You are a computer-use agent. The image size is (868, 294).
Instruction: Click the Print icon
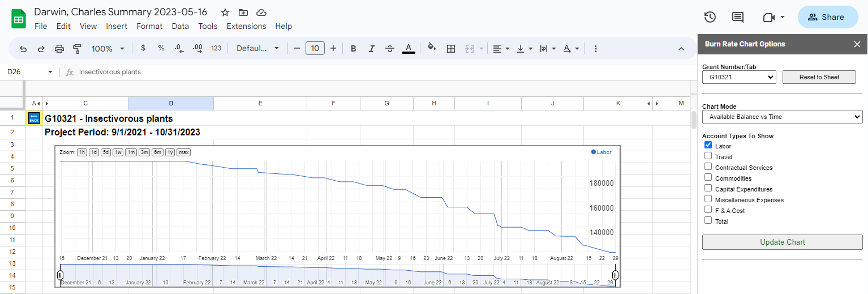59,49
